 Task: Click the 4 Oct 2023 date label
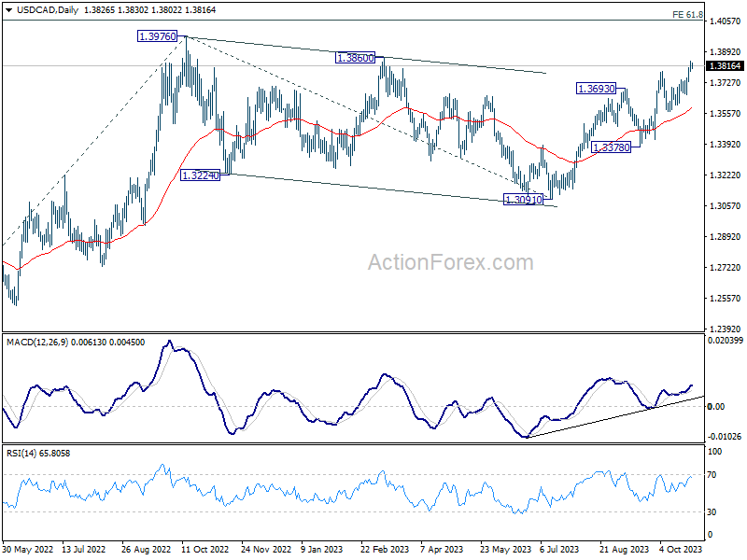[x=681, y=550]
